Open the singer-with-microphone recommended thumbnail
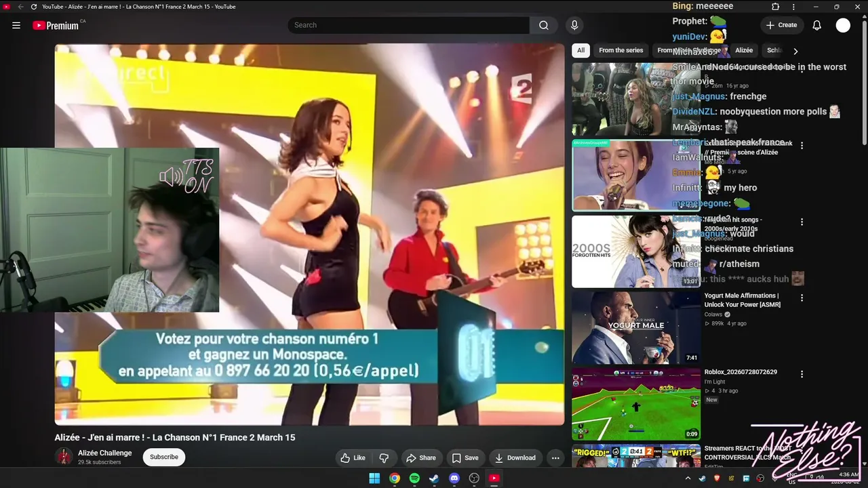The width and height of the screenshot is (868, 488). tap(636, 176)
